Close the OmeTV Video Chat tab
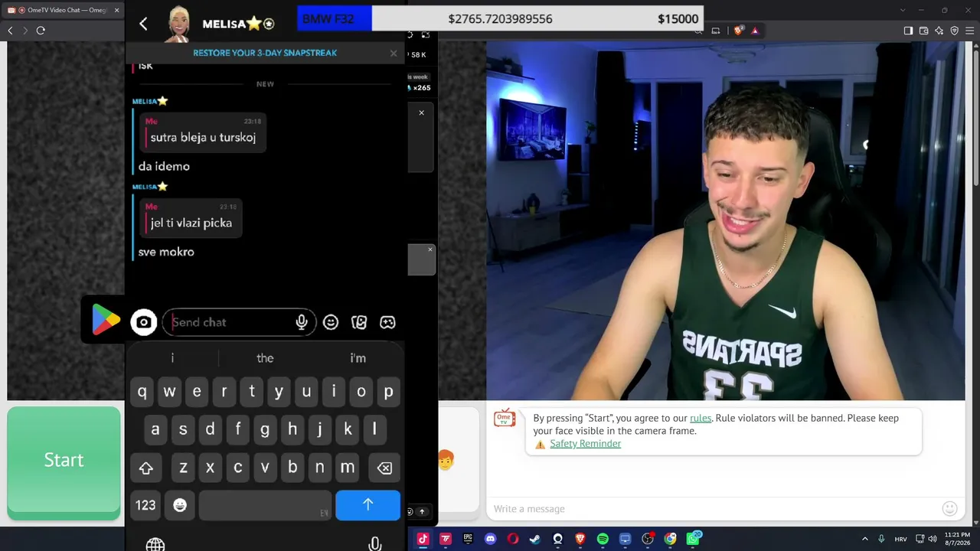The width and height of the screenshot is (980, 551). pos(117,10)
